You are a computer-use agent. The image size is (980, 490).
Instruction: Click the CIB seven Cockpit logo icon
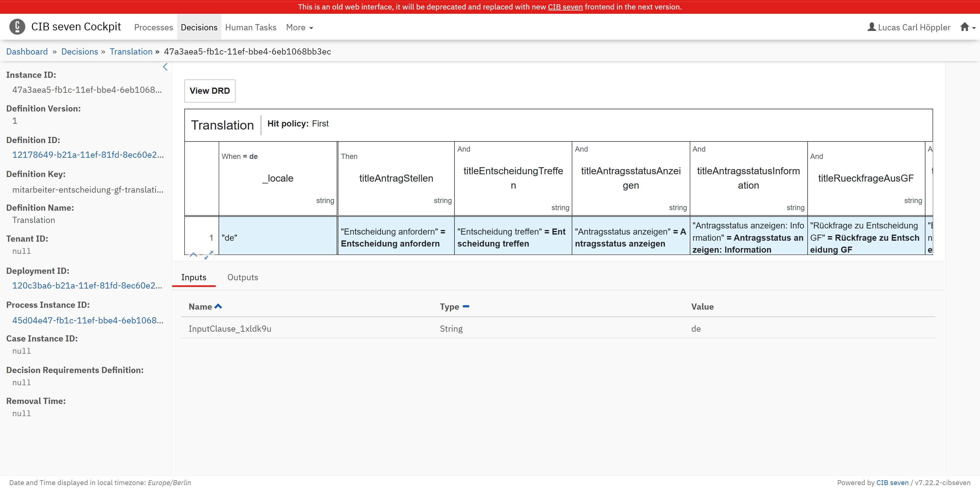(x=17, y=27)
